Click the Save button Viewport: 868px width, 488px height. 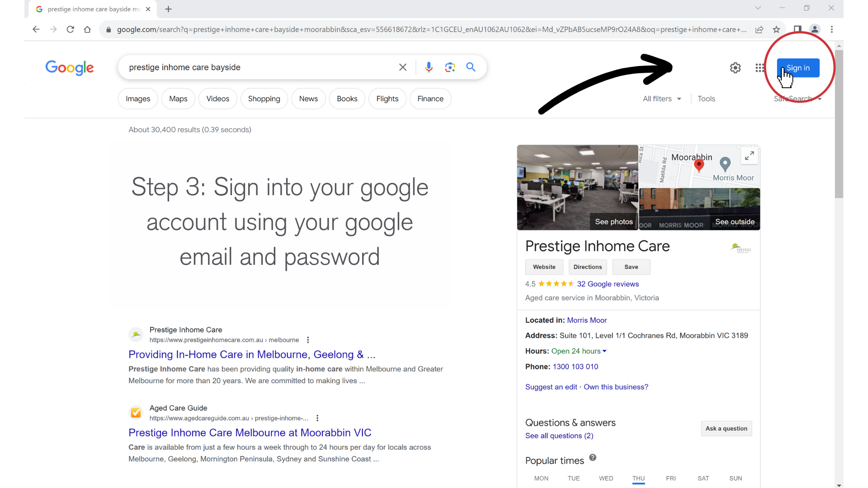pyautogui.click(x=631, y=267)
